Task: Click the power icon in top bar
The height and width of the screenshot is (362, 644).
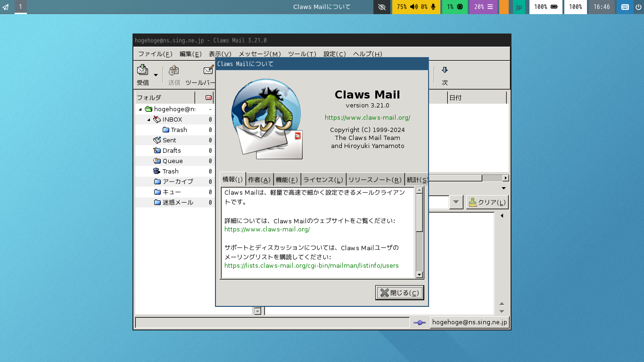Action: pyautogui.click(x=638, y=7)
